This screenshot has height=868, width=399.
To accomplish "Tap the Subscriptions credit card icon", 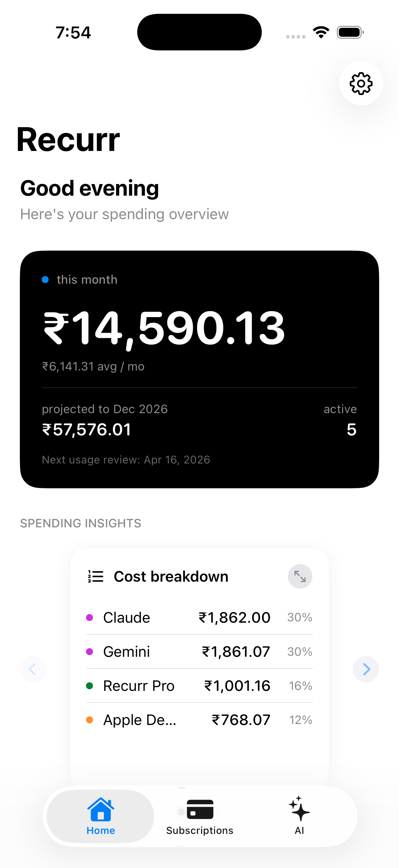I will (x=200, y=809).
